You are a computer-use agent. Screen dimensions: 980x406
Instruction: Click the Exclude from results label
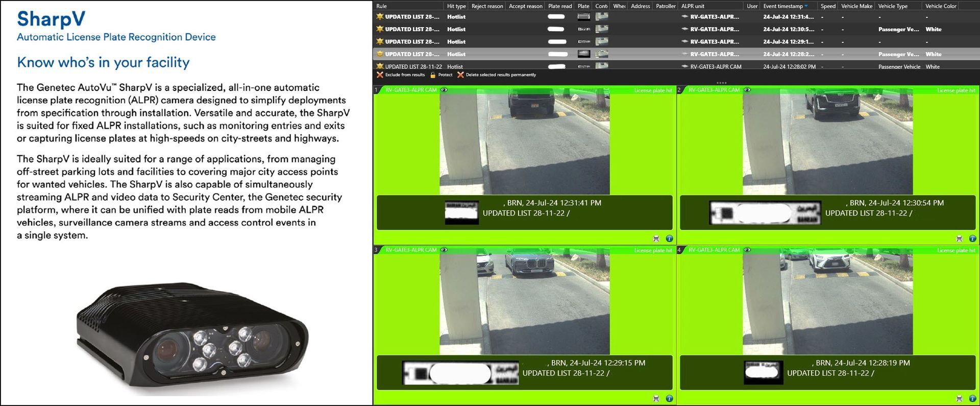tap(405, 75)
